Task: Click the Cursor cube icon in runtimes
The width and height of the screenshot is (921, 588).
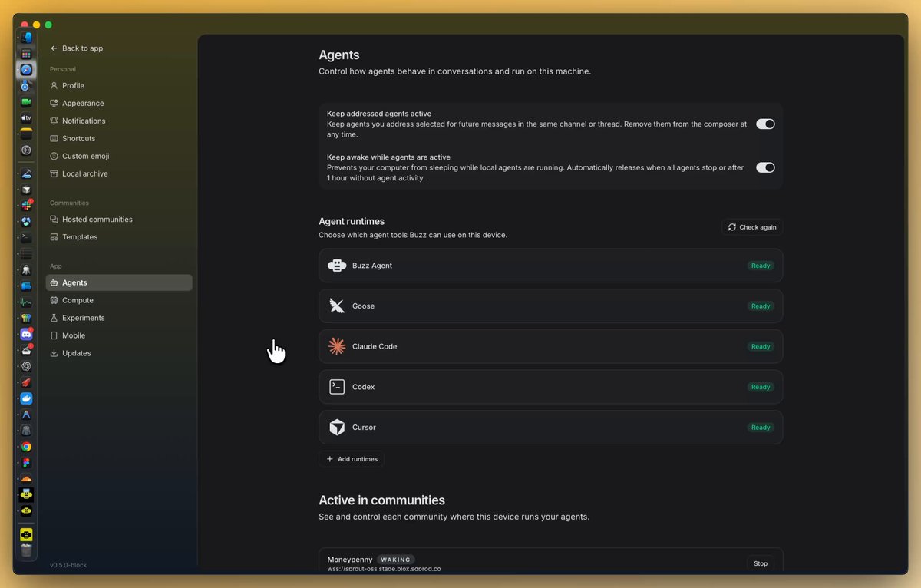Action: pos(337,428)
